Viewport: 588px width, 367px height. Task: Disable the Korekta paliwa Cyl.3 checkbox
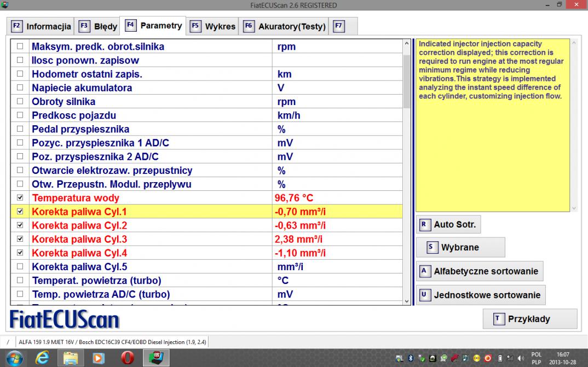[20, 239]
